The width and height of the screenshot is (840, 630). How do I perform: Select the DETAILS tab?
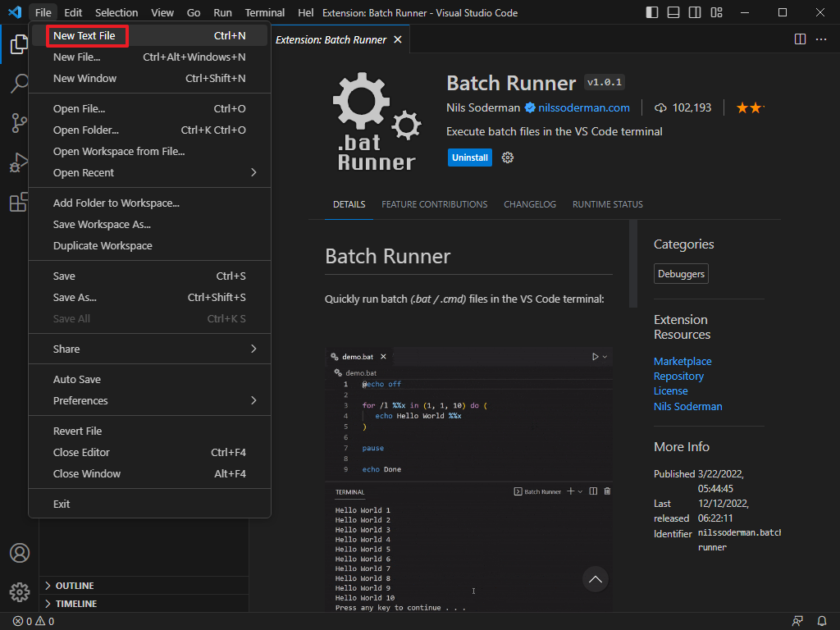click(x=349, y=204)
